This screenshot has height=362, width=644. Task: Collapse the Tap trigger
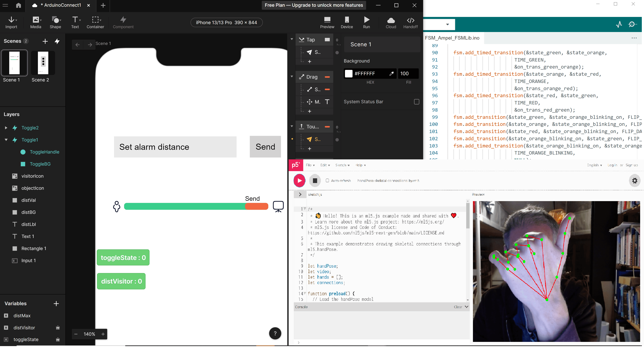(x=291, y=39)
